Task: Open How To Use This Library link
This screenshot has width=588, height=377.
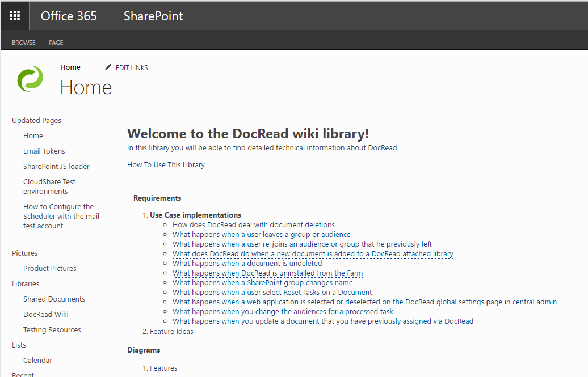Action: click(166, 165)
